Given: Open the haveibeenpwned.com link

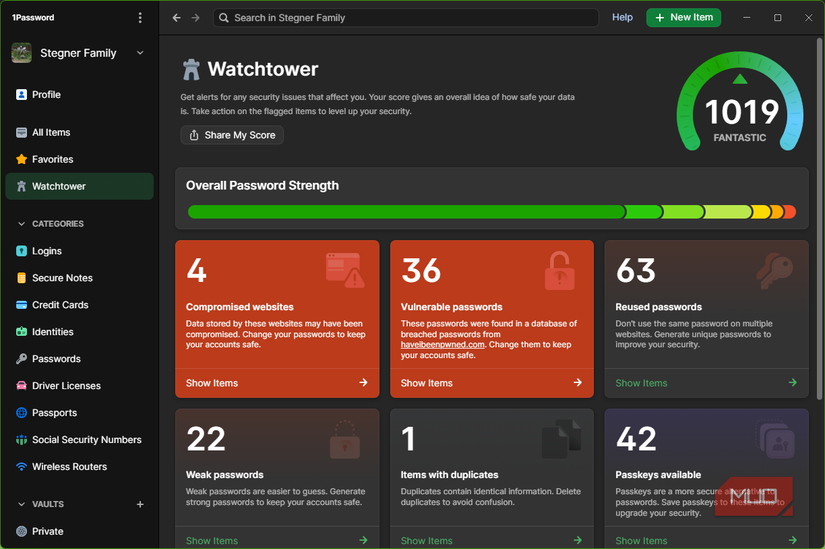Looking at the screenshot, I should tap(443, 344).
